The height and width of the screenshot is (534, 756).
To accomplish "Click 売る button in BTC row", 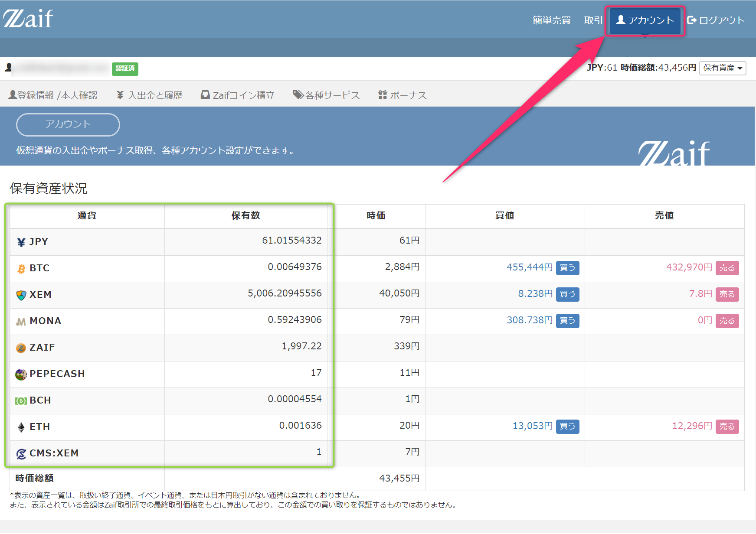I will [727, 268].
